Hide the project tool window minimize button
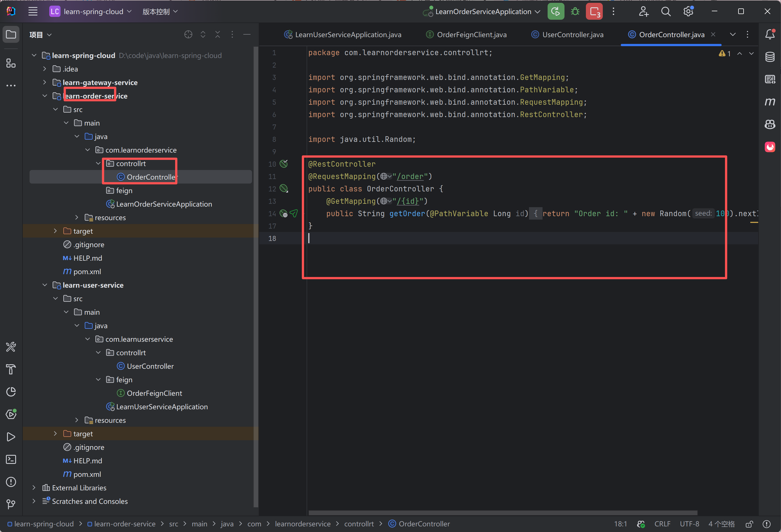The height and width of the screenshot is (532, 781). 247,34
